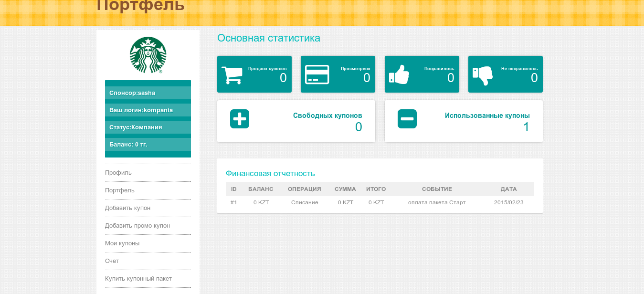Image resolution: width=644 pixels, height=294 pixels.
Task: Click the thumbs up icon
Action: tap(400, 74)
